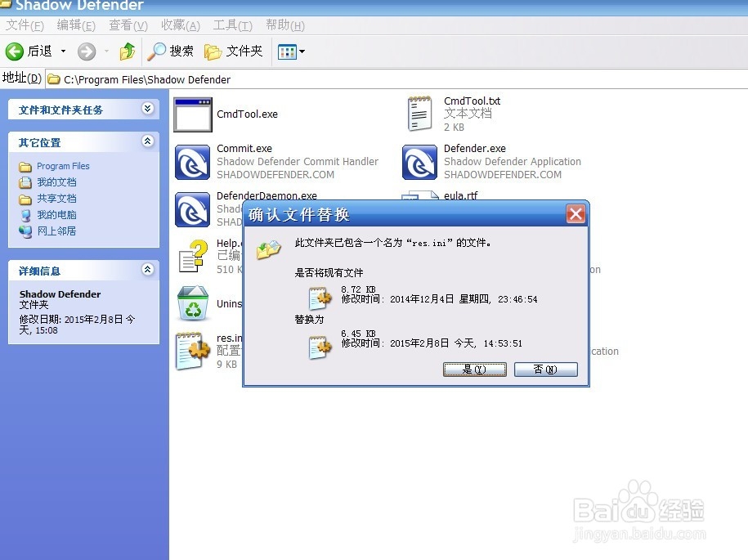Open 我的电脑 link in sidebar
Viewport: 748px width, 560px height.
click(x=56, y=215)
